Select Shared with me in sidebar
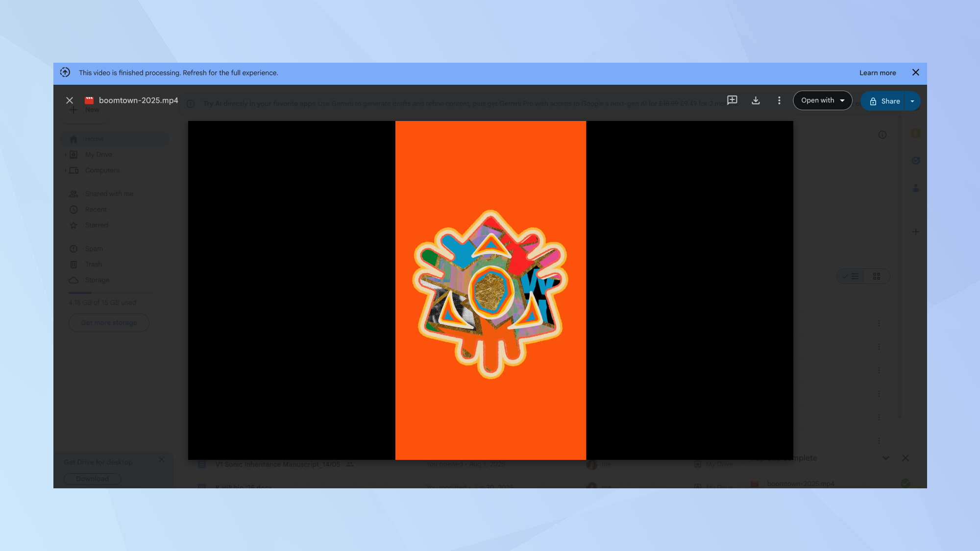Image resolution: width=980 pixels, height=551 pixels. click(109, 194)
